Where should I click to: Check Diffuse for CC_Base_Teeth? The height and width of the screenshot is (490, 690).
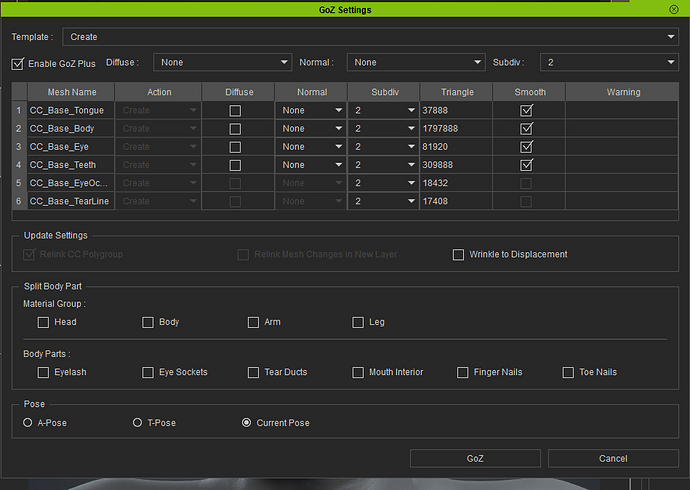(x=235, y=165)
